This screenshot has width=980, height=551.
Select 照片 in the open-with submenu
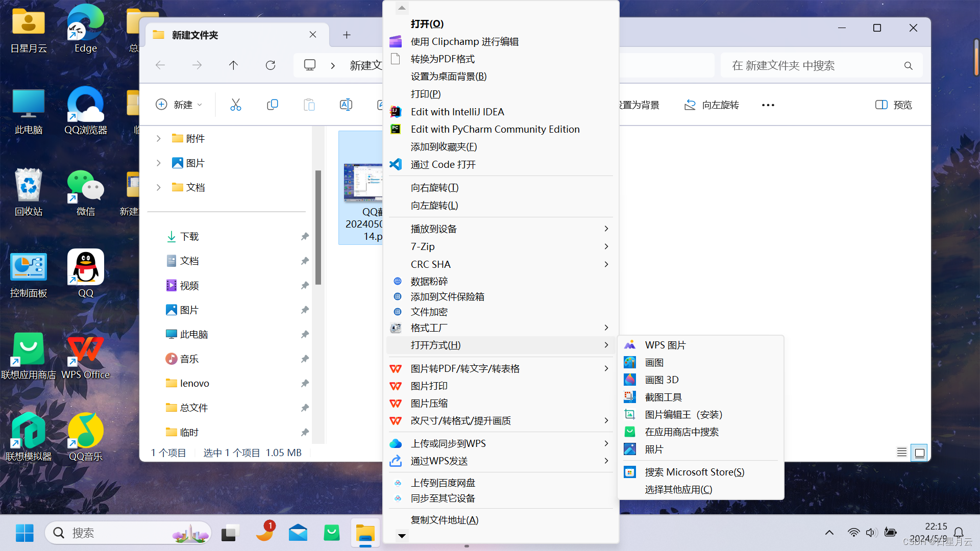(700, 449)
